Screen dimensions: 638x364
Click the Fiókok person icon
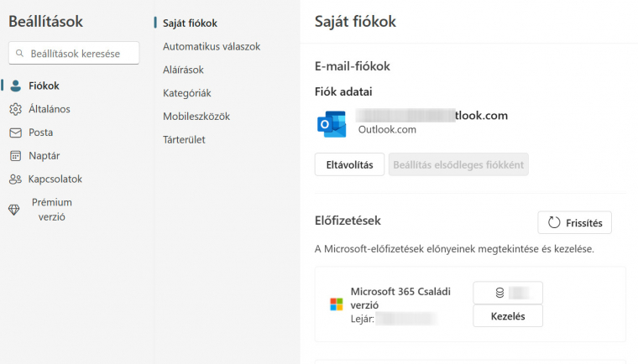[15, 86]
